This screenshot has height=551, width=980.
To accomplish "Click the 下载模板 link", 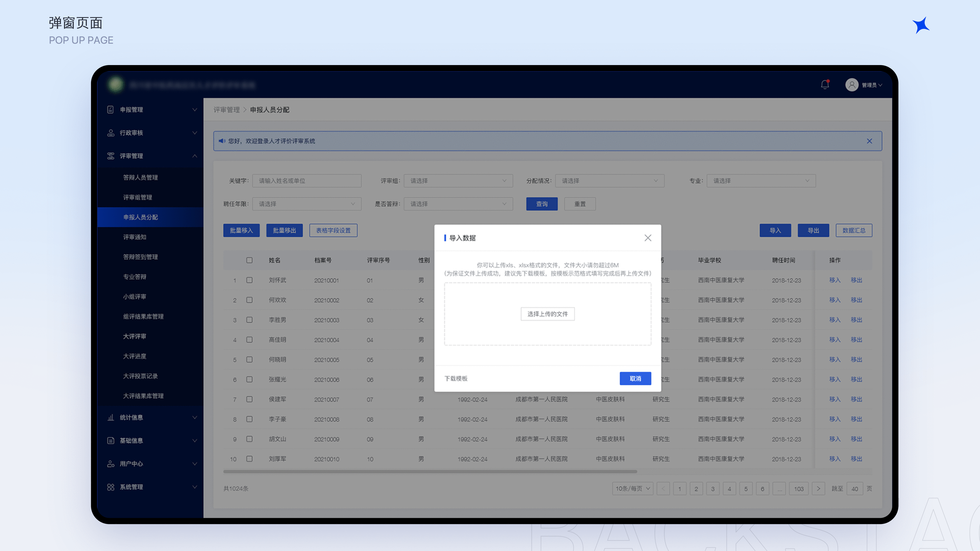I will pyautogui.click(x=456, y=378).
